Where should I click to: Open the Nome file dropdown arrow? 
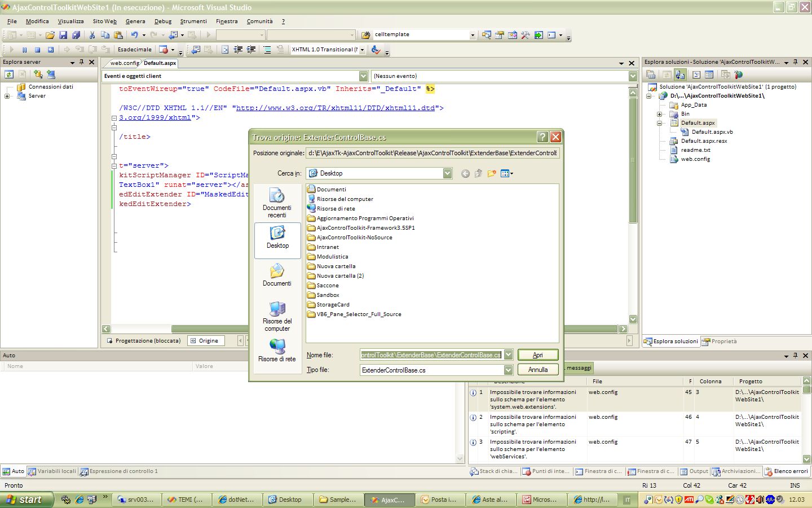tap(508, 354)
